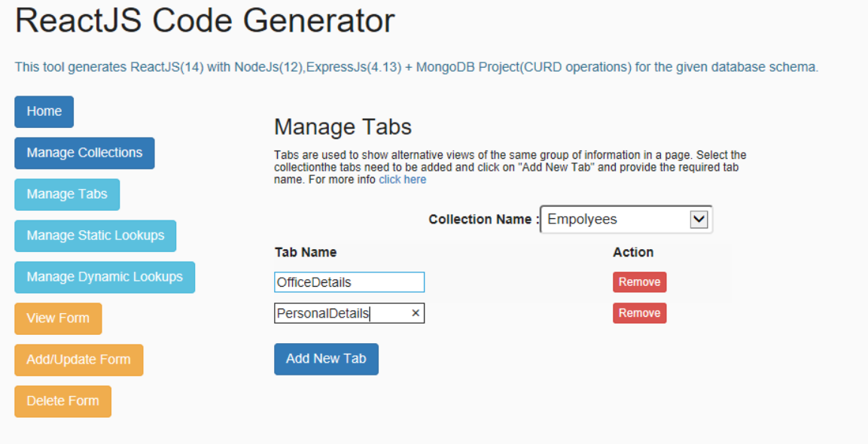
Task: Open the View Form page
Action: click(x=58, y=318)
